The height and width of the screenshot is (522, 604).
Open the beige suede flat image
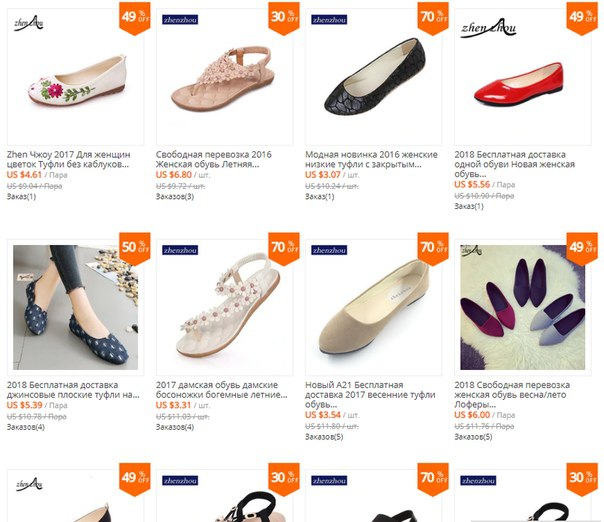[374, 307]
